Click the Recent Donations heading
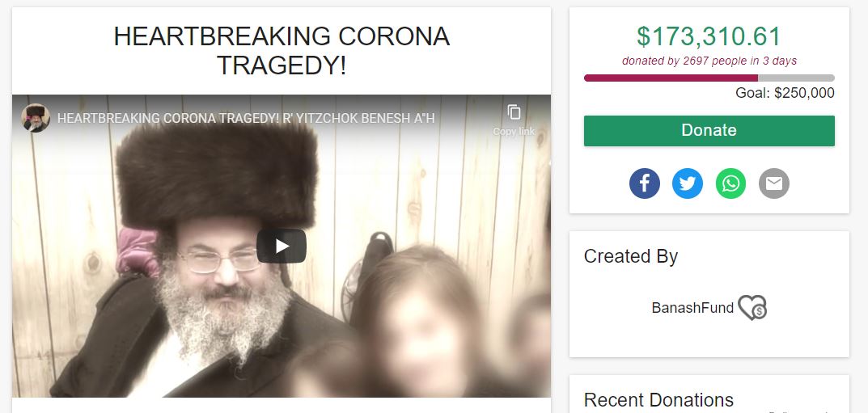Image resolution: width=868 pixels, height=413 pixels. [658, 400]
